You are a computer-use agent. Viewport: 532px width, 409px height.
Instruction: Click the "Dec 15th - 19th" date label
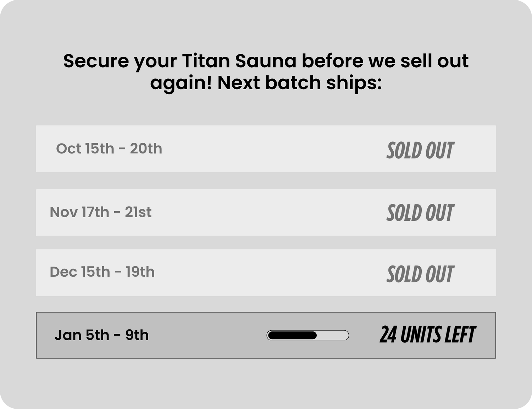tap(102, 272)
